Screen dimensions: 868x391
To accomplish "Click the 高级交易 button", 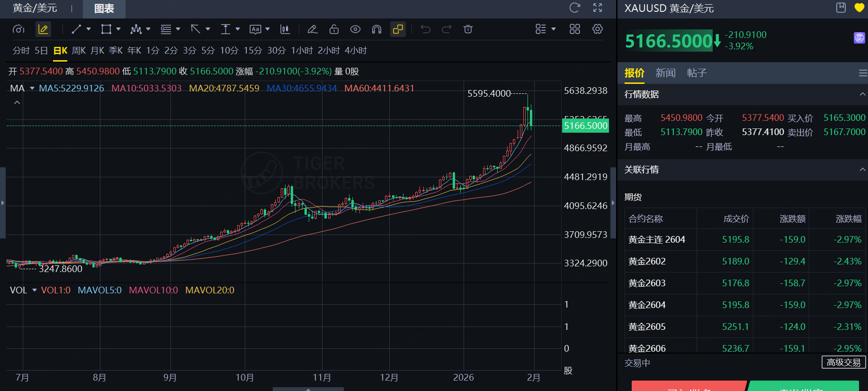I will (x=843, y=363).
